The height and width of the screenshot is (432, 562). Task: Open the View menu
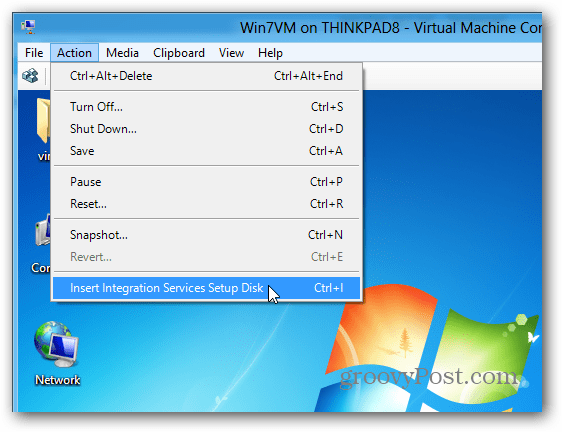tap(232, 53)
